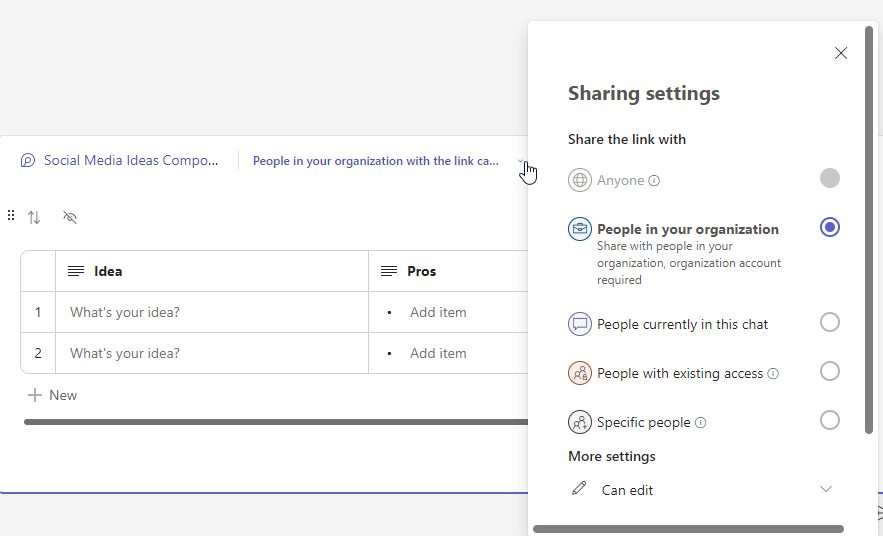Click the info icon beside People with existing access
Screen dimensions: 883x536
tap(773, 374)
